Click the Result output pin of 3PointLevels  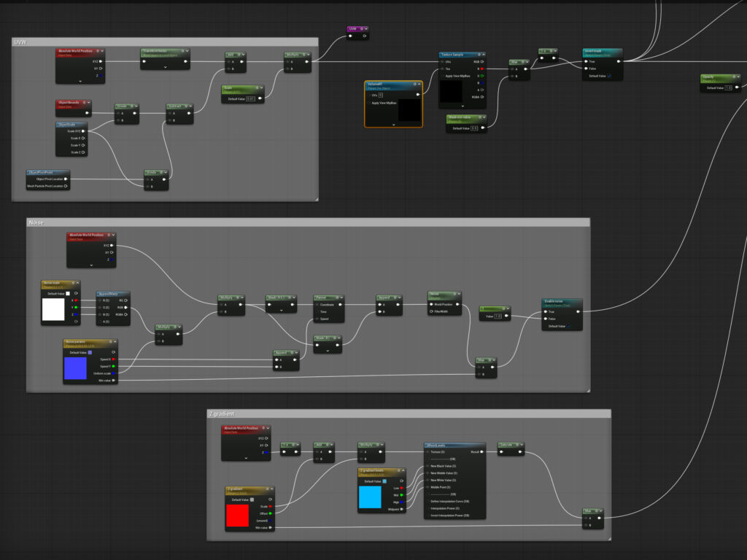click(481, 452)
